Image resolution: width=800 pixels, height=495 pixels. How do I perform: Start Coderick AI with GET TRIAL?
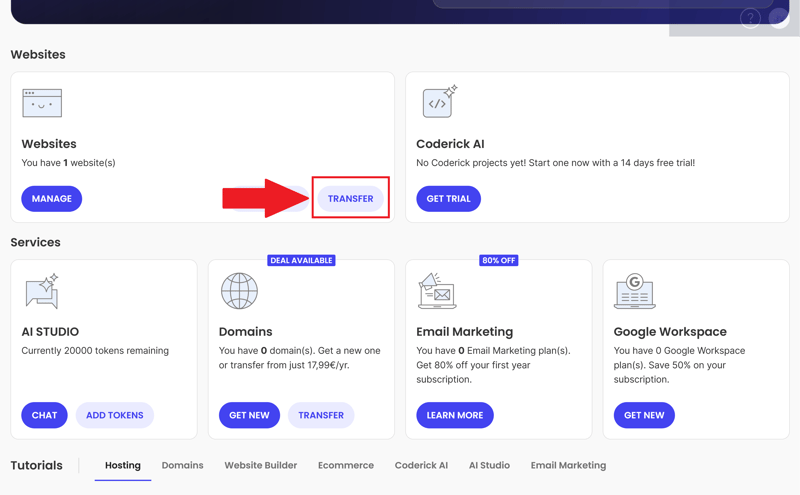point(448,199)
